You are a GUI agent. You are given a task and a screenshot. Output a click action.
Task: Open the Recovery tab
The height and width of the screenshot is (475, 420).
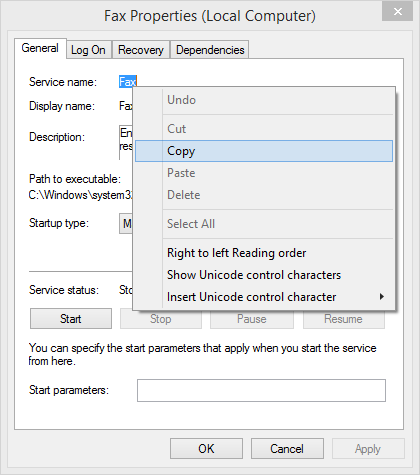click(141, 50)
